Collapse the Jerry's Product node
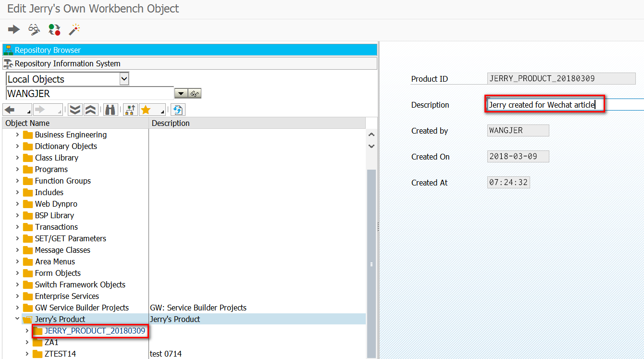The height and width of the screenshot is (359, 644). [x=17, y=319]
